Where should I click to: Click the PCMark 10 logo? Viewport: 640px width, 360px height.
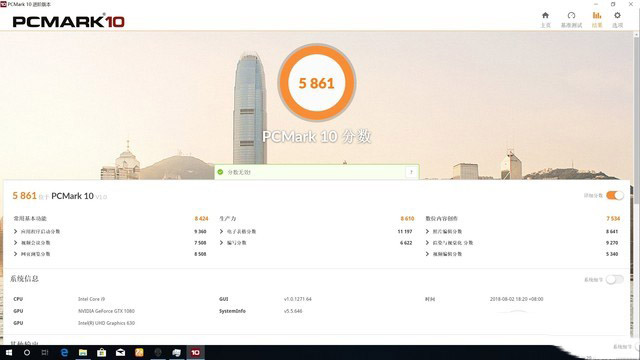point(69,21)
